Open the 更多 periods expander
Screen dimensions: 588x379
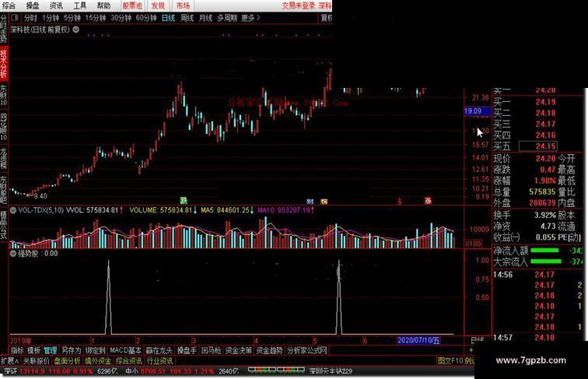pyautogui.click(x=250, y=18)
